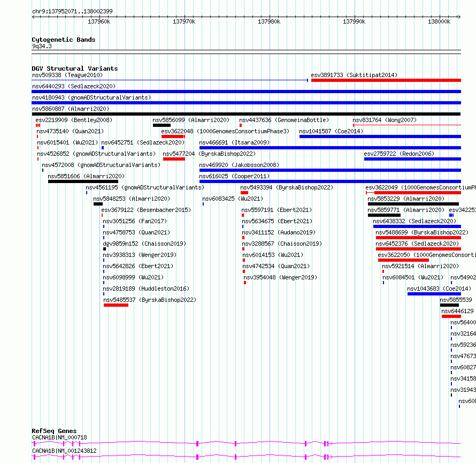This screenshot has height=463, width=476.
Task: Click the black nsv5851606 (Almarri2020) bar
Action: click(x=83, y=181)
